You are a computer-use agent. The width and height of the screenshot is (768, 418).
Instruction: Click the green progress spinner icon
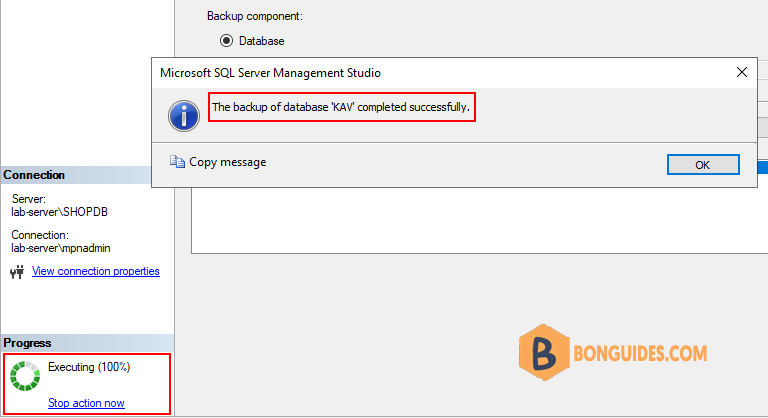tap(25, 376)
